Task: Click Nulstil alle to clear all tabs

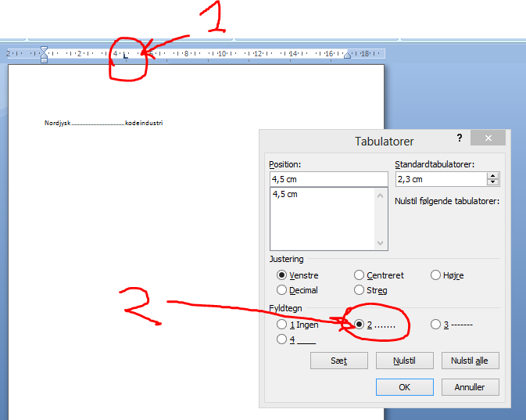Action: pyautogui.click(x=469, y=361)
